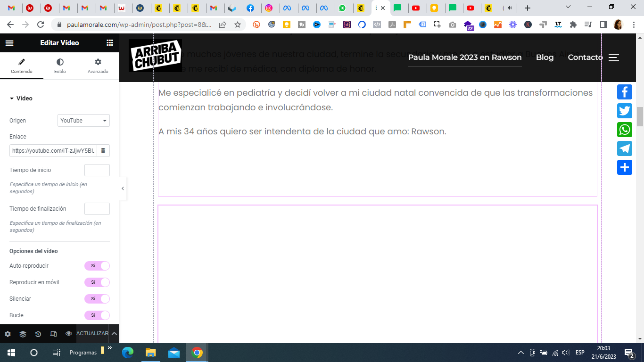644x362 pixels.
Task: Collapse the Vídeo section
Action: pyautogui.click(x=21, y=99)
